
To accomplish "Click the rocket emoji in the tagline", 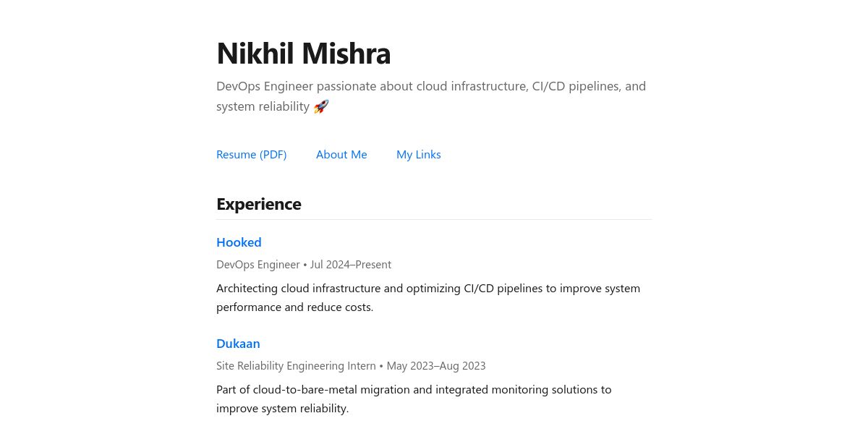I will coord(321,106).
